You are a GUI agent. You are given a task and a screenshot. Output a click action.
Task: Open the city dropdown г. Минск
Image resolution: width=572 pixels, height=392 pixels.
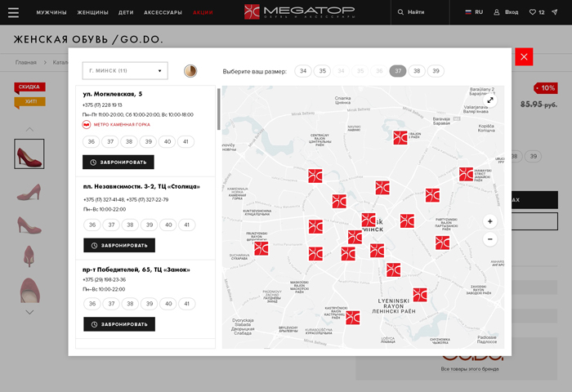tap(125, 71)
